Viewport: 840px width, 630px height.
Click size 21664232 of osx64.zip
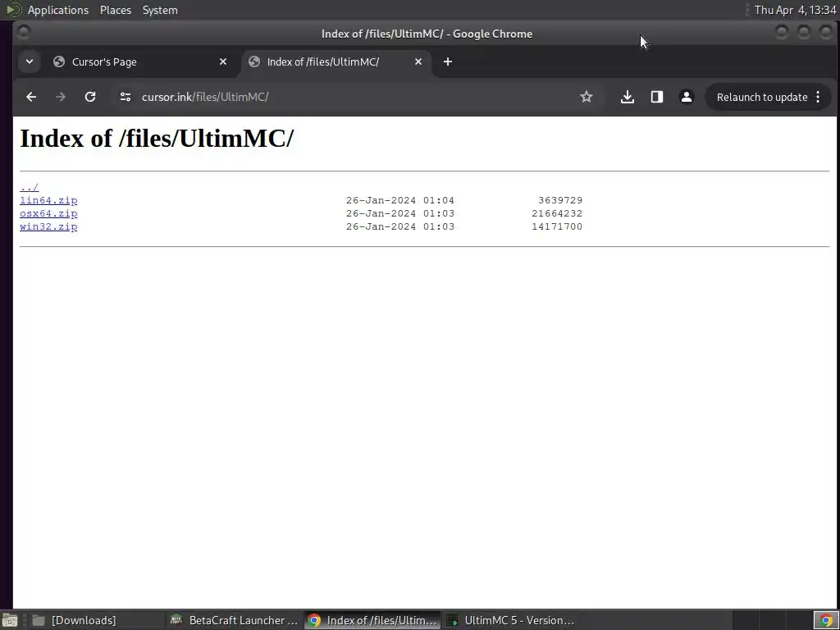(x=557, y=213)
